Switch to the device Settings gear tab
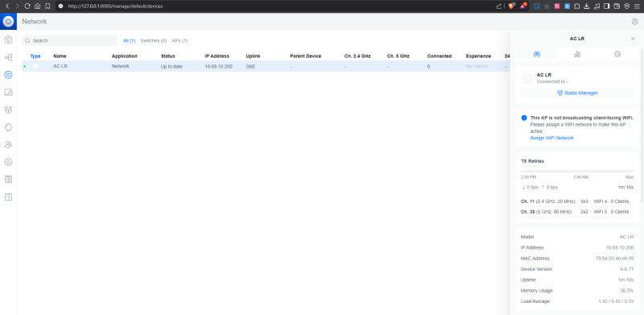Screen dimensions: 644x315 click(x=617, y=54)
